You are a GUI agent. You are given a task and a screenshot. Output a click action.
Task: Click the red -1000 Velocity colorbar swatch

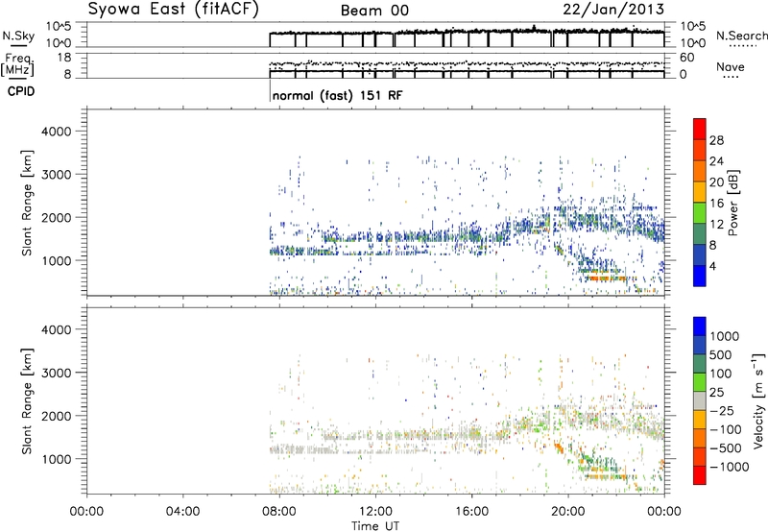pos(700,475)
